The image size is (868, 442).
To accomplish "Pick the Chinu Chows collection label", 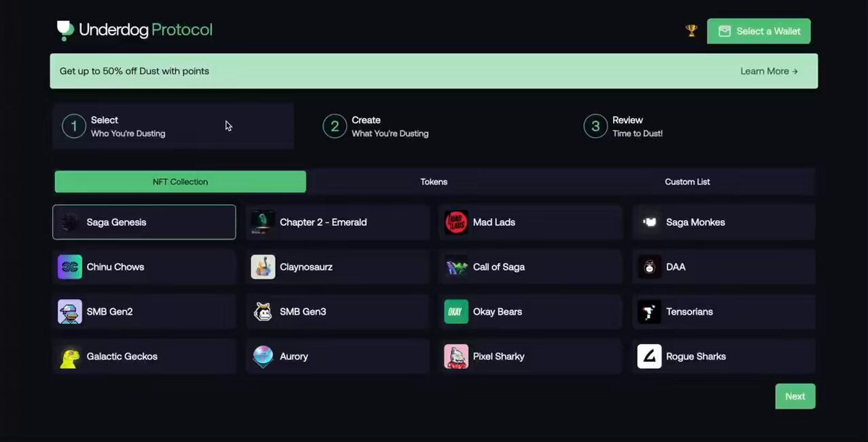I will 115,267.
